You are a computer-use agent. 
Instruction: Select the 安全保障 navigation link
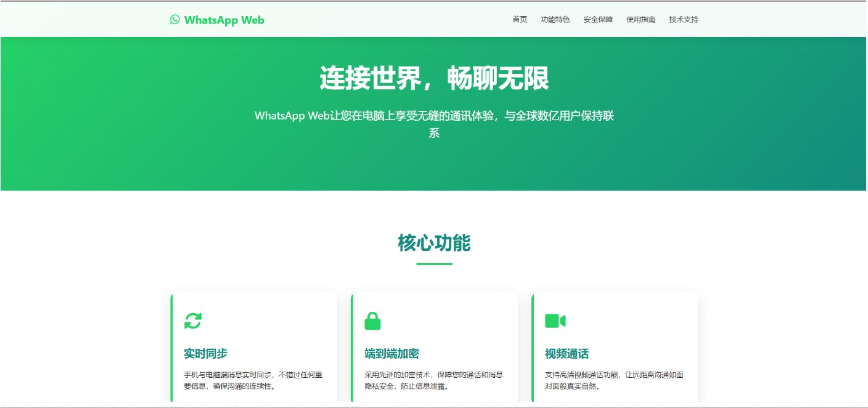tap(598, 20)
